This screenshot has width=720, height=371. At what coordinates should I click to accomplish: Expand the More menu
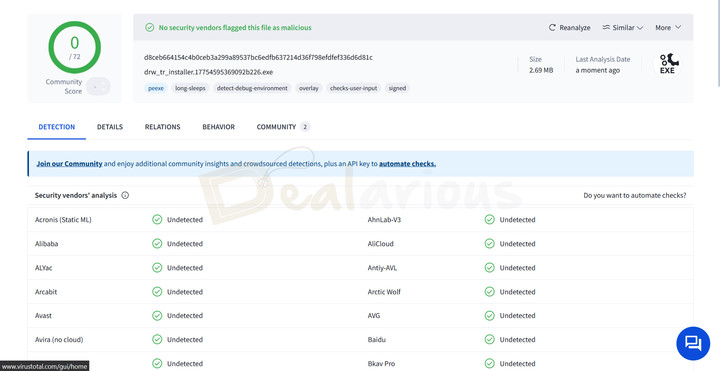click(x=668, y=28)
